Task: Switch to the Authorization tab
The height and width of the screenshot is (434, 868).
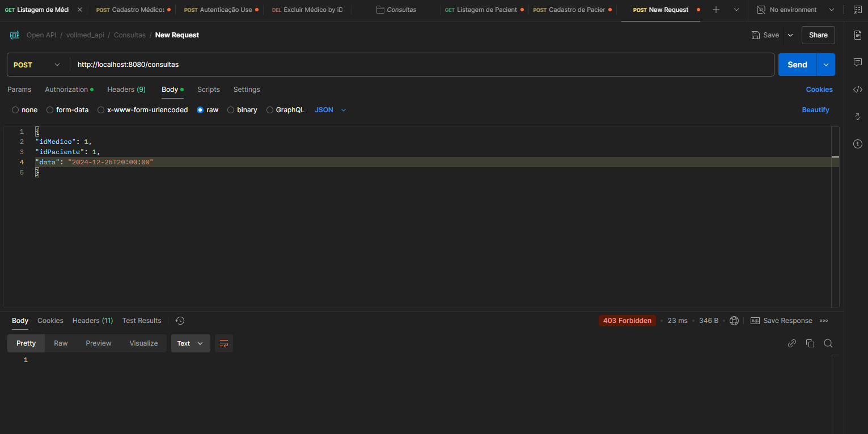Action: point(69,90)
